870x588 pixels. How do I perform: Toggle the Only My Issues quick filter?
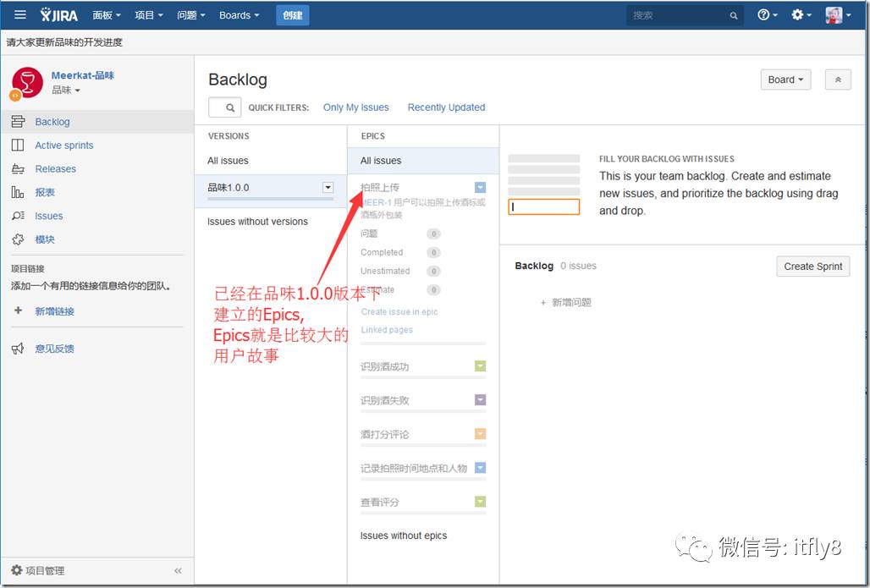point(355,107)
